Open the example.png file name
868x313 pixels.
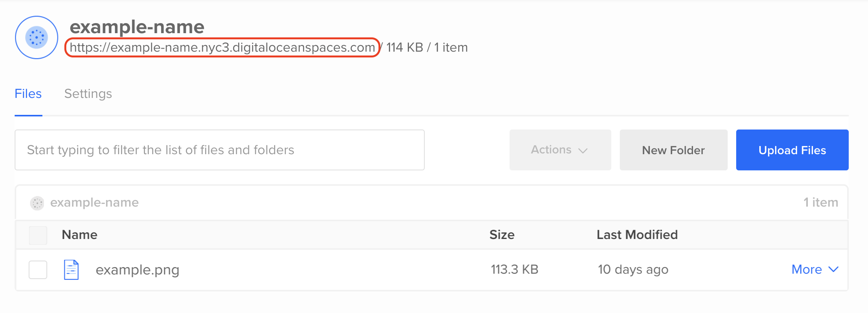tap(138, 270)
